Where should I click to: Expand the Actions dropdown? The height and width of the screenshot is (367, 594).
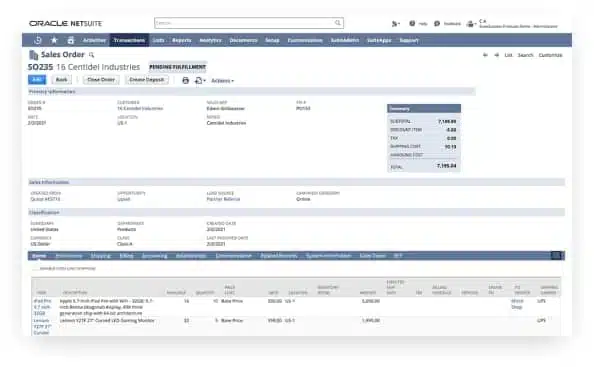point(223,81)
